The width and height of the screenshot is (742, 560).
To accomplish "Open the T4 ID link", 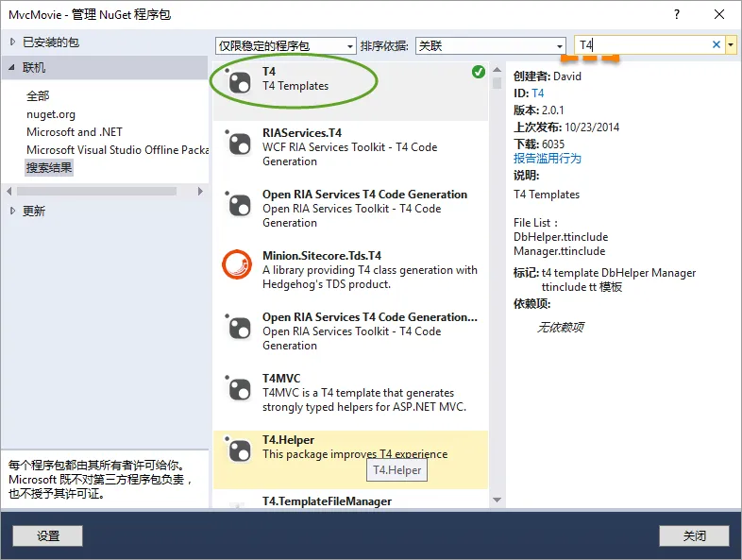I will [x=537, y=93].
